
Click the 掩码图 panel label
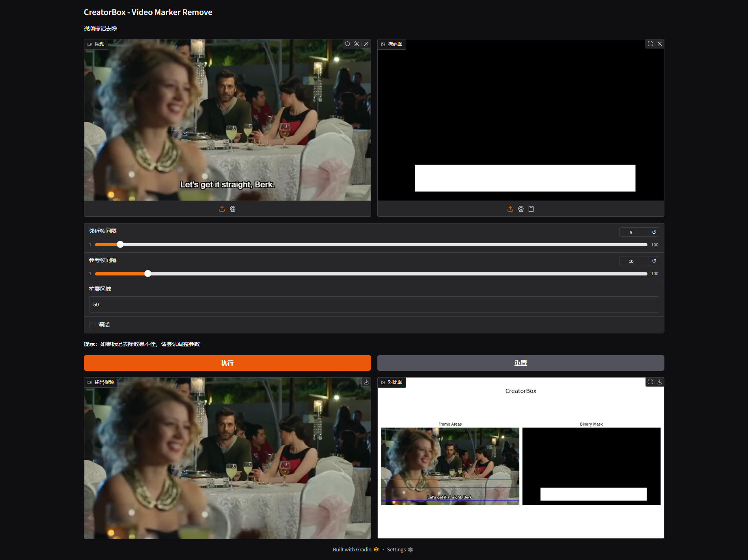point(392,44)
